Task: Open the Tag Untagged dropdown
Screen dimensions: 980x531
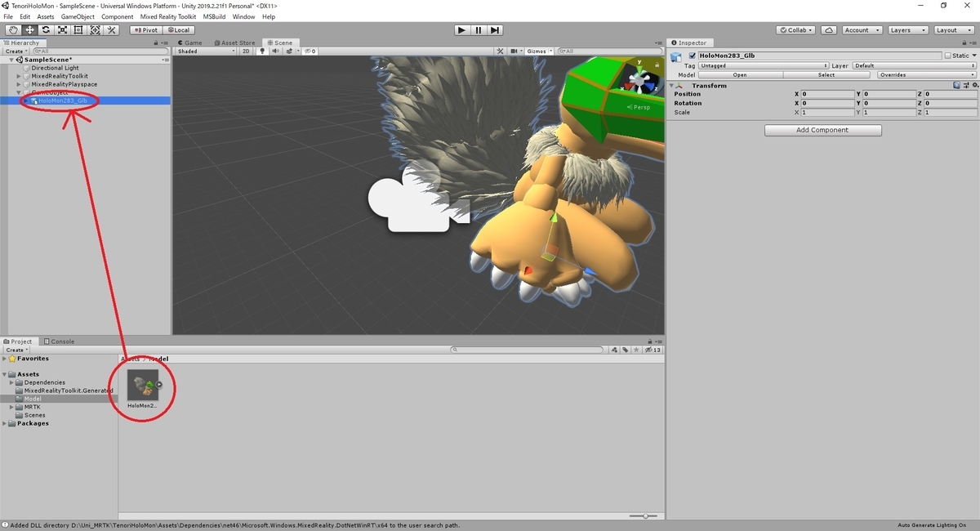Action: (764, 65)
